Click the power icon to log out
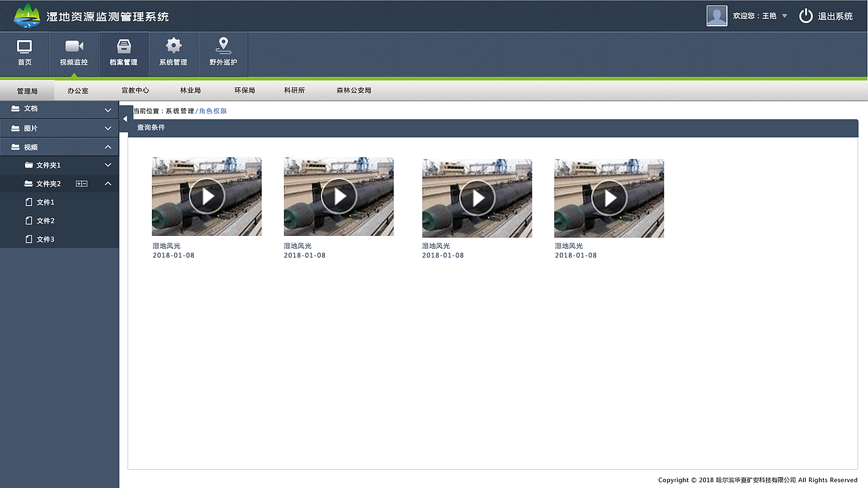The width and height of the screenshot is (868, 488). pos(806,16)
